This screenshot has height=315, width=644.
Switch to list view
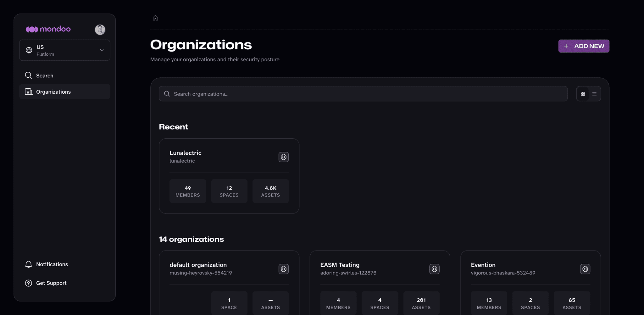pyautogui.click(x=594, y=94)
